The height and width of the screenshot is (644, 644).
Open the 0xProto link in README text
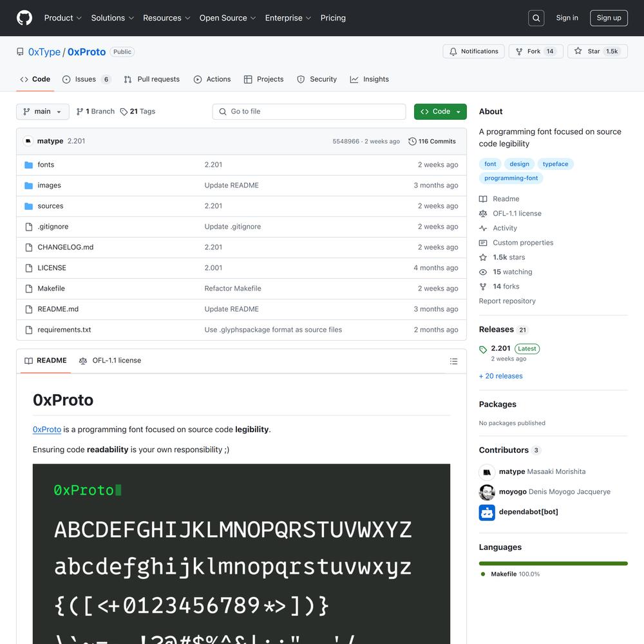click(47, 430)
